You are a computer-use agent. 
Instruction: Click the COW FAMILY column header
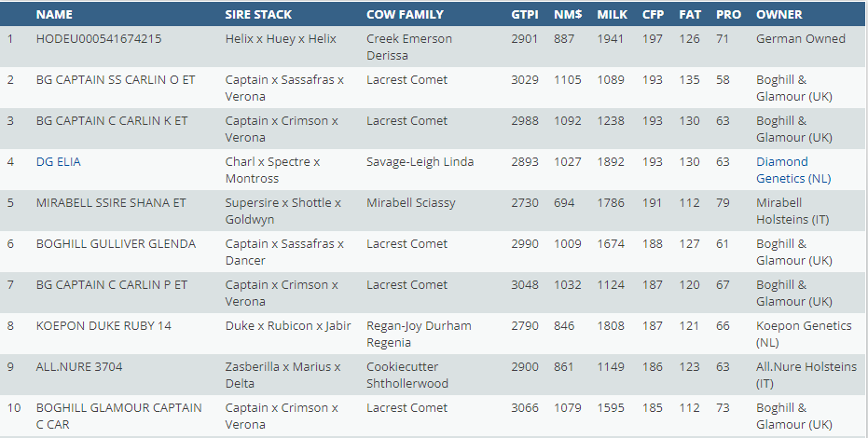coord(405,15)
